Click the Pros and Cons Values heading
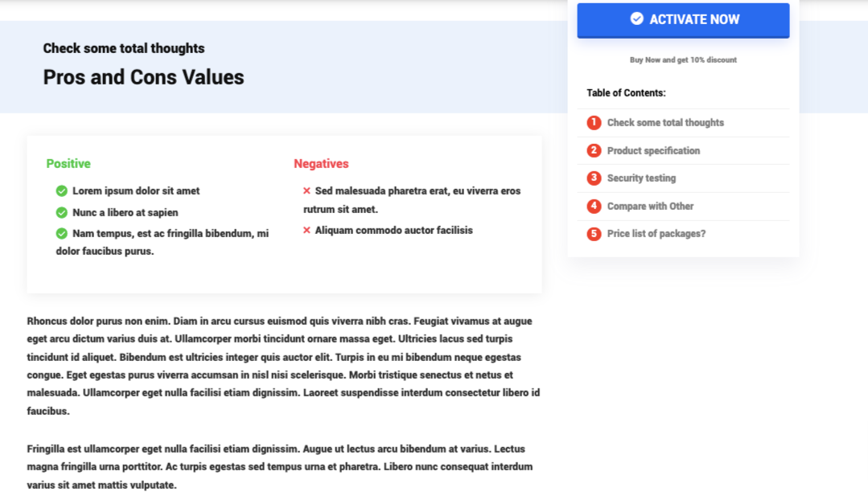The height and width of the screenshot is (496, 868). point(143,77)
